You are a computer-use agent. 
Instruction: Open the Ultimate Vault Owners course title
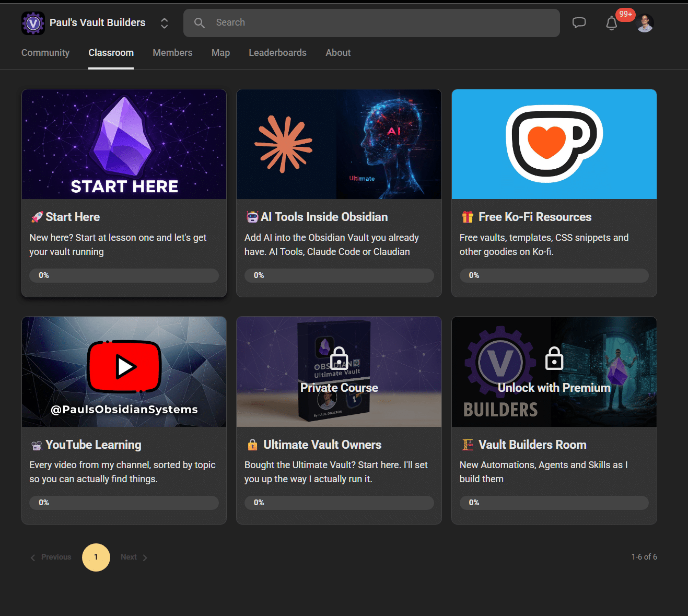tap(322, 445)
